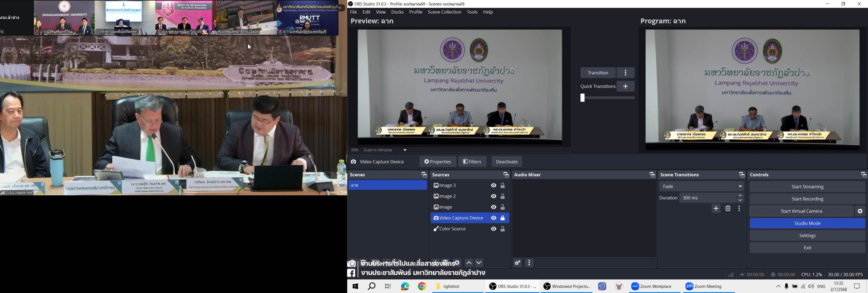This screenshot has height=293, width=868.
Task: Open Windows taskbar search
Action: point(372,287)
